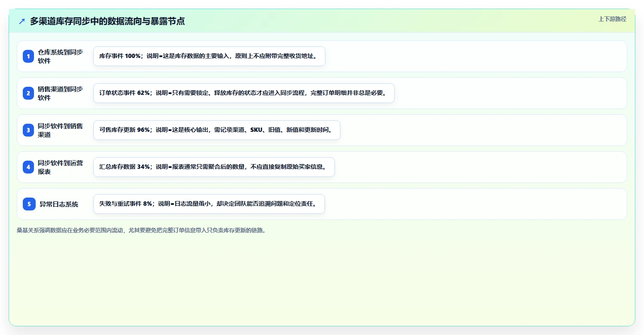Click the arrow icon beside the panel title

tap(22, 21)
